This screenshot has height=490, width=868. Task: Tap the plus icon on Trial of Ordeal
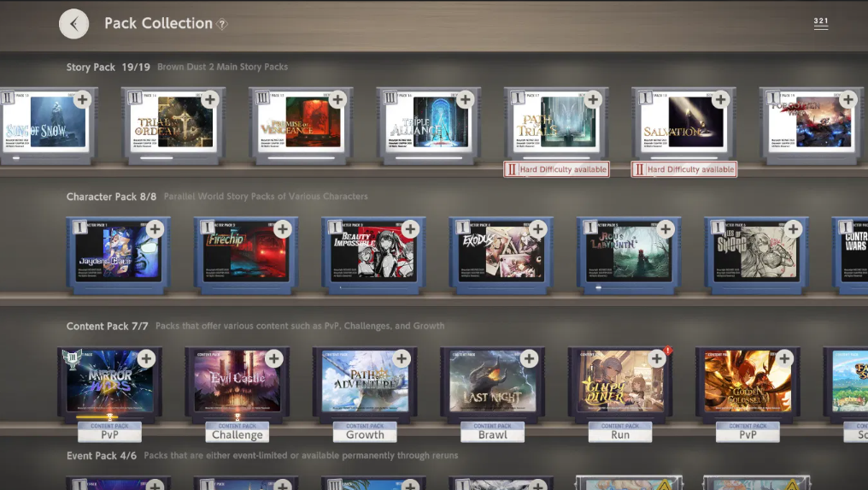coord(210,100)
